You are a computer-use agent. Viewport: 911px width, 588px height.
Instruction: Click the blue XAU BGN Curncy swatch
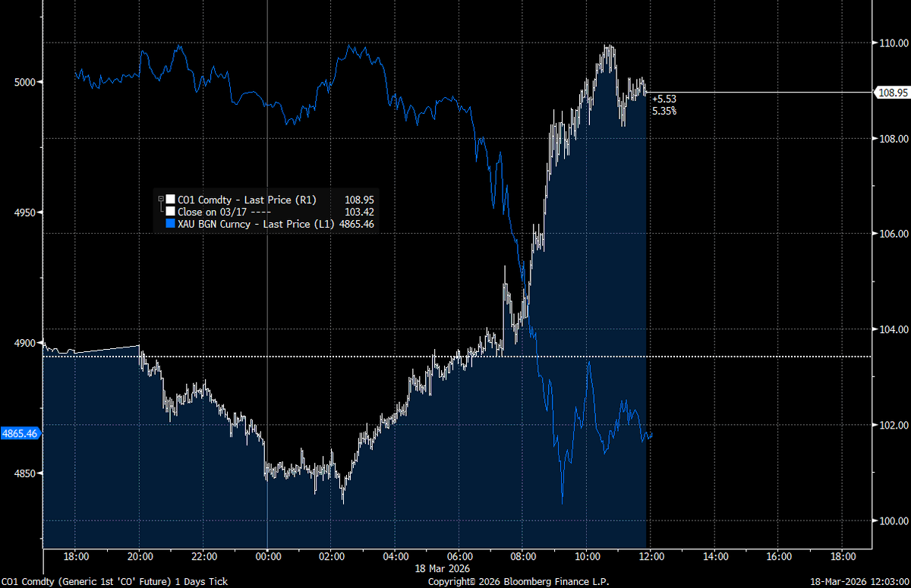(x=170, y=224)
